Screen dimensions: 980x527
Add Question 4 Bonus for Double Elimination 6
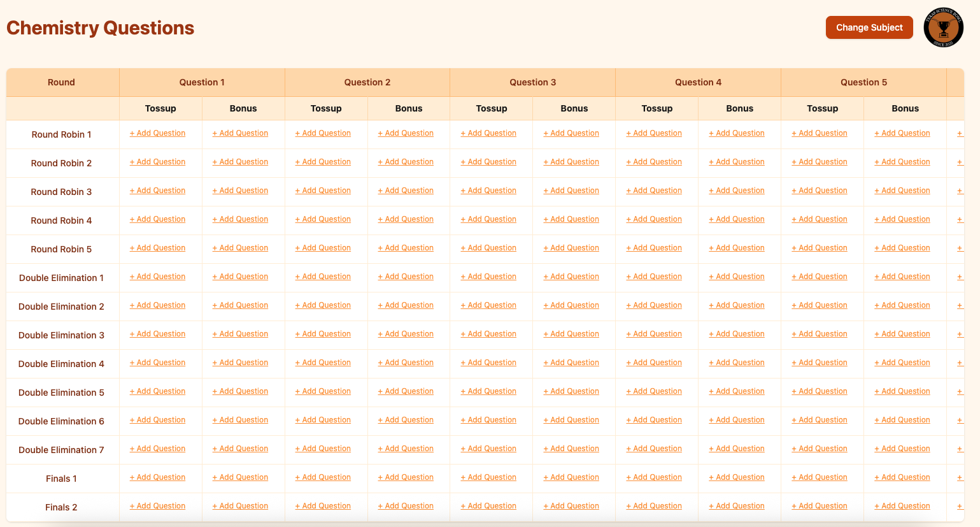coord(737,420)
